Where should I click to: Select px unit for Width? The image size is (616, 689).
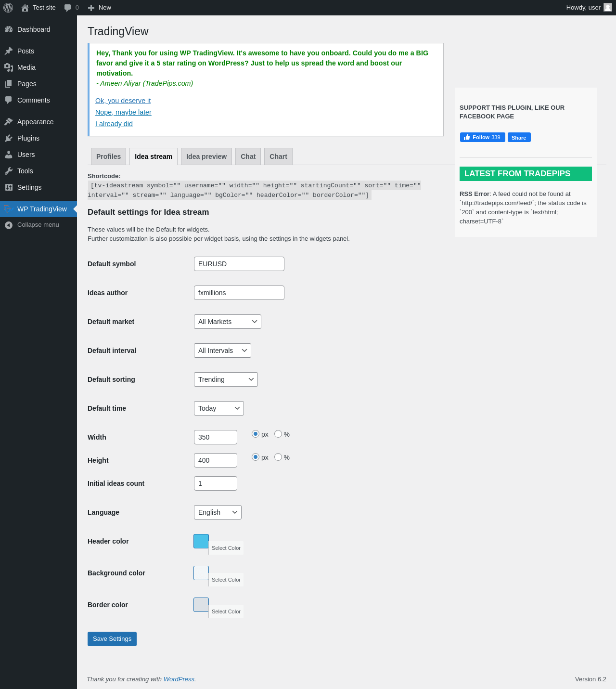point(256,434)
